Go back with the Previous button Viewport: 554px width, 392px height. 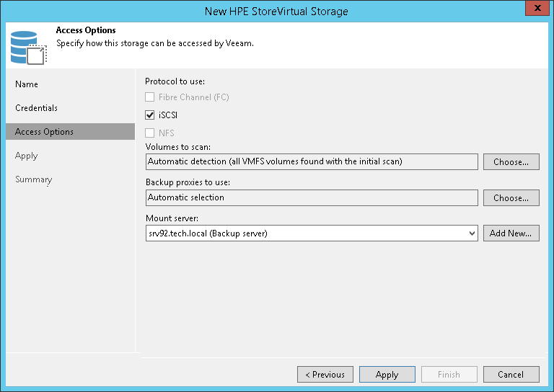[325, 375]
